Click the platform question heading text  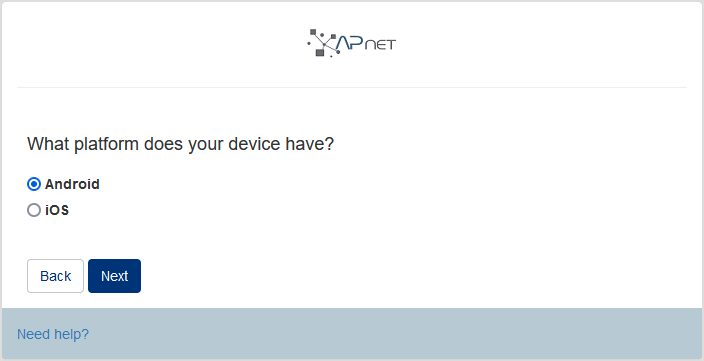(180, 144)
